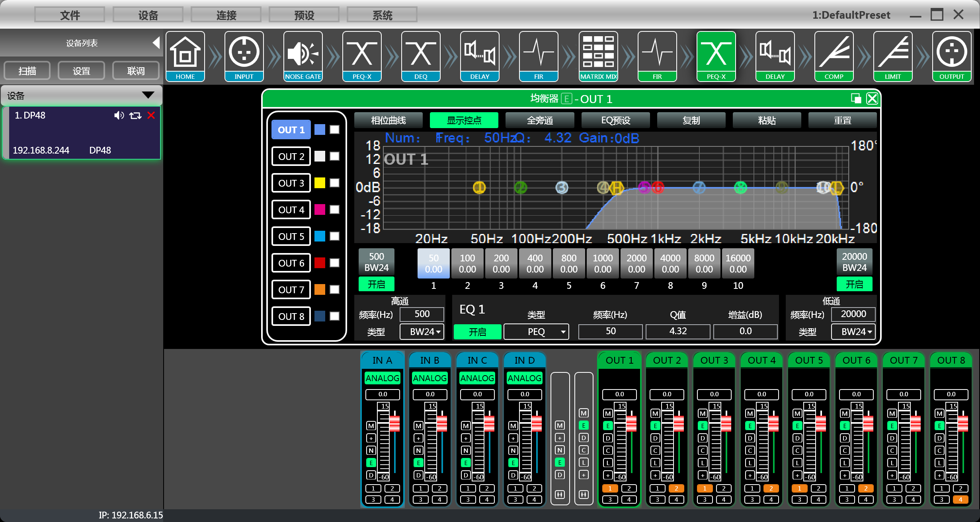Collapse the 设备列表 panel with the arrow
980x522 pixels.
pyautogui.click(x=156, y=43)
